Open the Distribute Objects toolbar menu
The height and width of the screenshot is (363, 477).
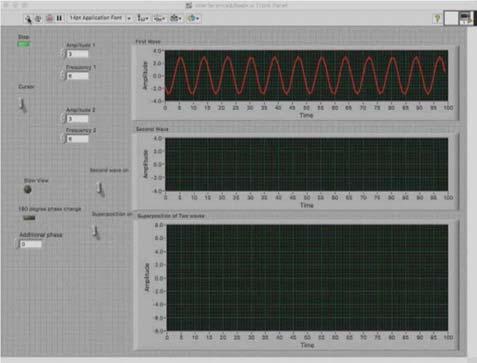click(x=159, y=18)
